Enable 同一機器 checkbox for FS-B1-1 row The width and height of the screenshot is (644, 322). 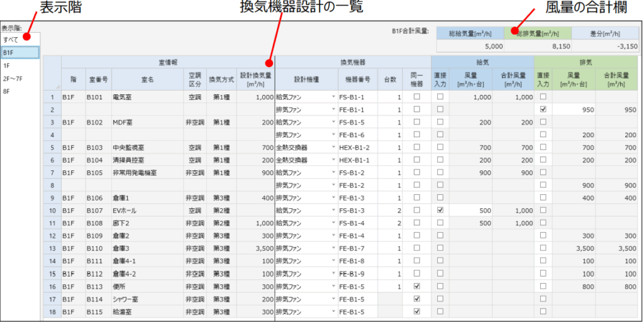[x=416, y=97]
